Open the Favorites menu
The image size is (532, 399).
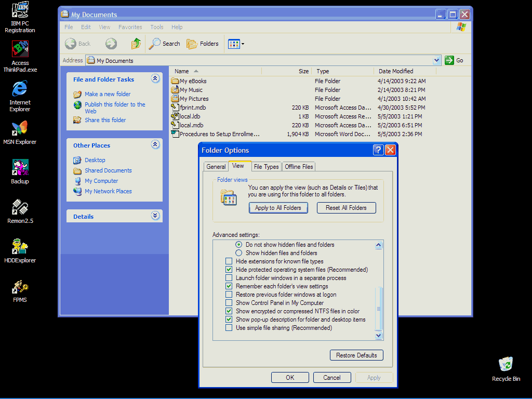tap(130, 27)
